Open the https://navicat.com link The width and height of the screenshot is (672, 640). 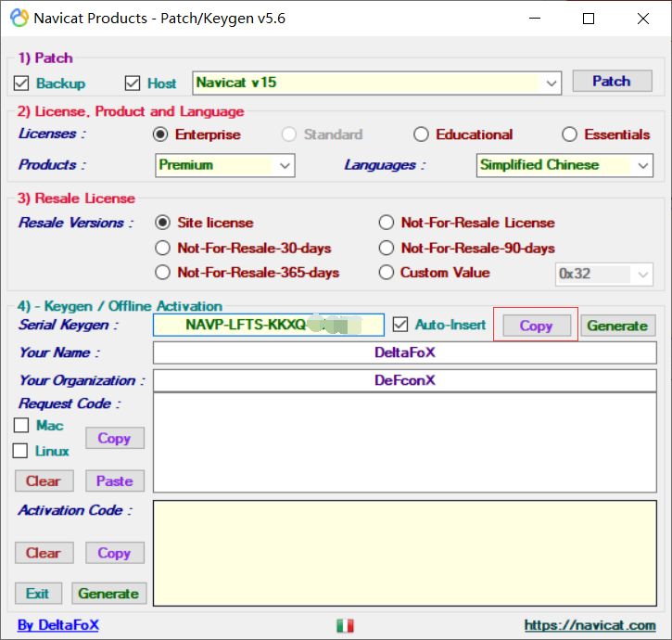[590, 625]
